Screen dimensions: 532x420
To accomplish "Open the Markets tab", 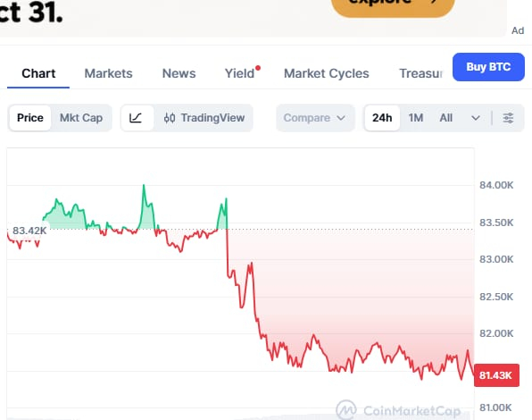I will coord(109,73).
